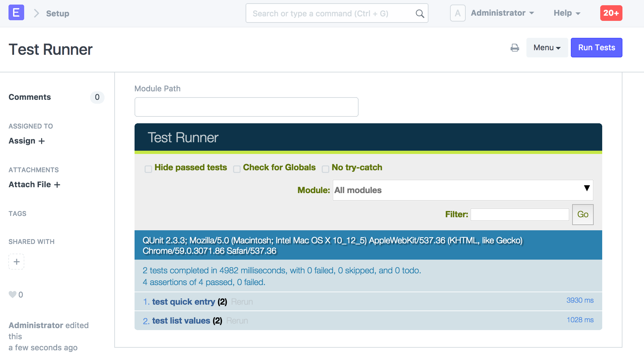Rerun the test quick entry test

coord(242,302)
